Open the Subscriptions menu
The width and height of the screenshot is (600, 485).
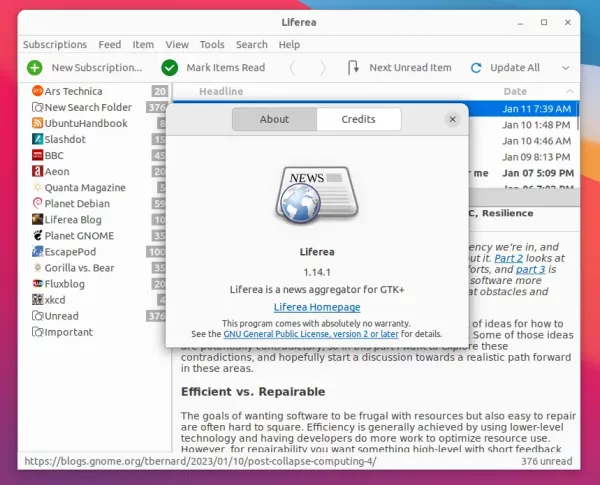[55, 45]
